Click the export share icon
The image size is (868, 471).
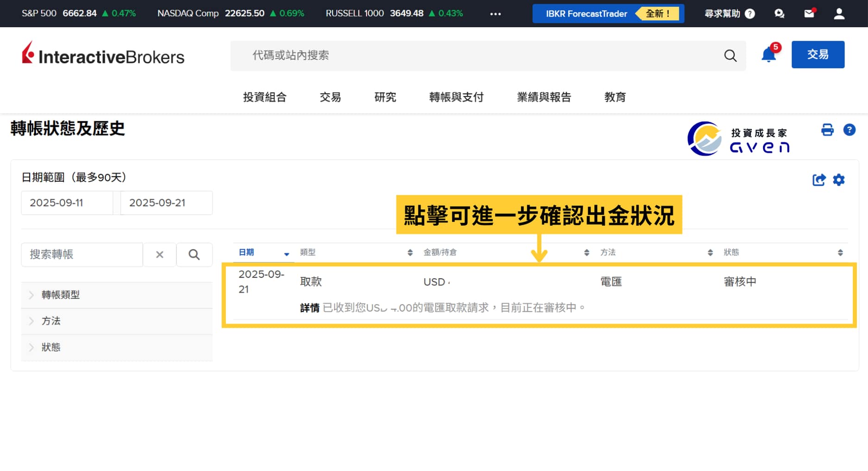coord(818,180)
